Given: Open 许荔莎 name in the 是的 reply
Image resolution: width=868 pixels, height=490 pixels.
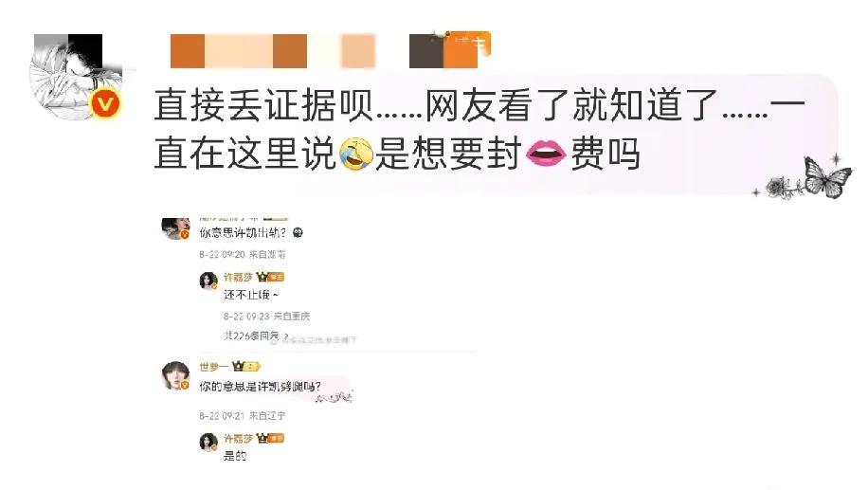Looking at the screenshot, I should 238,439.
